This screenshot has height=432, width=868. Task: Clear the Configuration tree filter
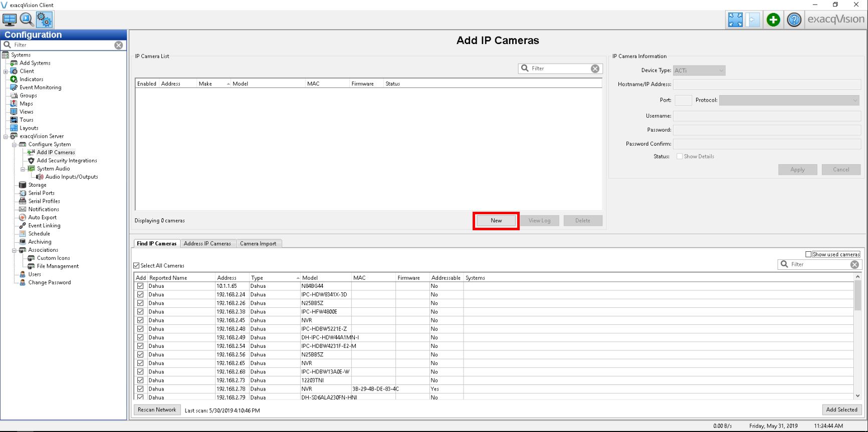point(118,45)
